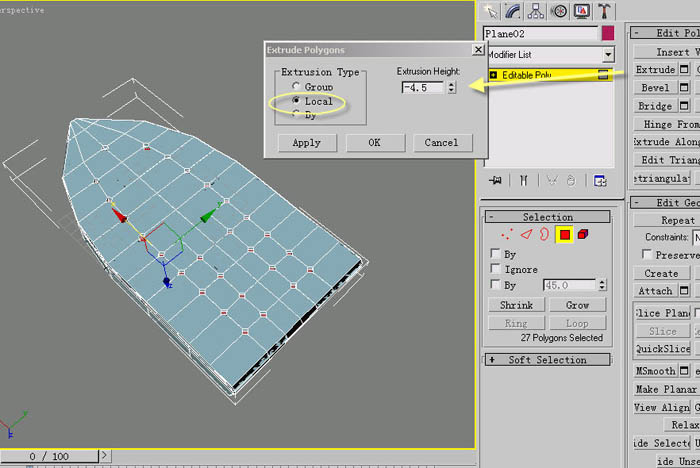Click the Loop button

(x=577, y=323)
